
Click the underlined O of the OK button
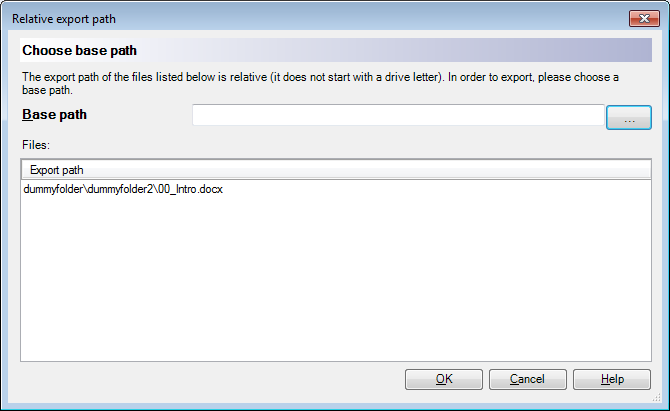pyautogui.click(x=440, y=379)
